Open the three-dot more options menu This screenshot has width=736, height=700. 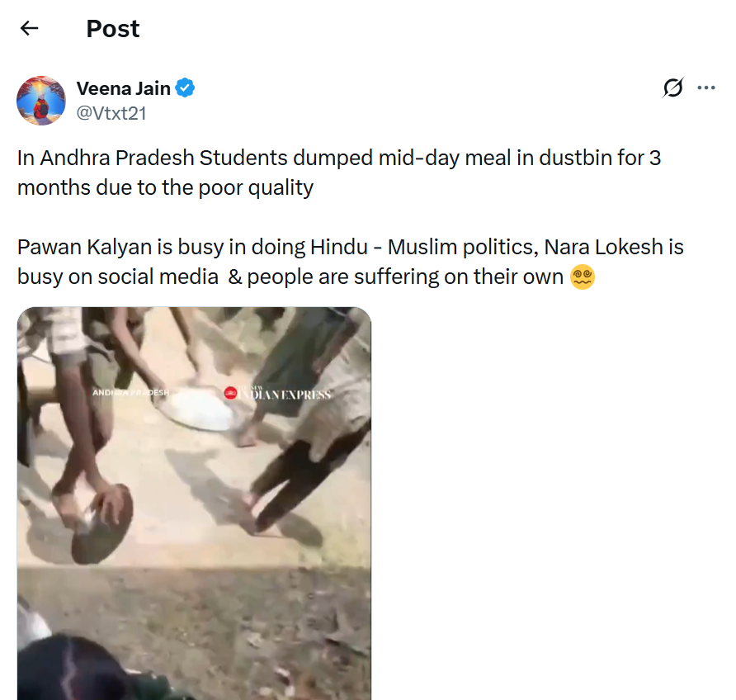point(706,88)
